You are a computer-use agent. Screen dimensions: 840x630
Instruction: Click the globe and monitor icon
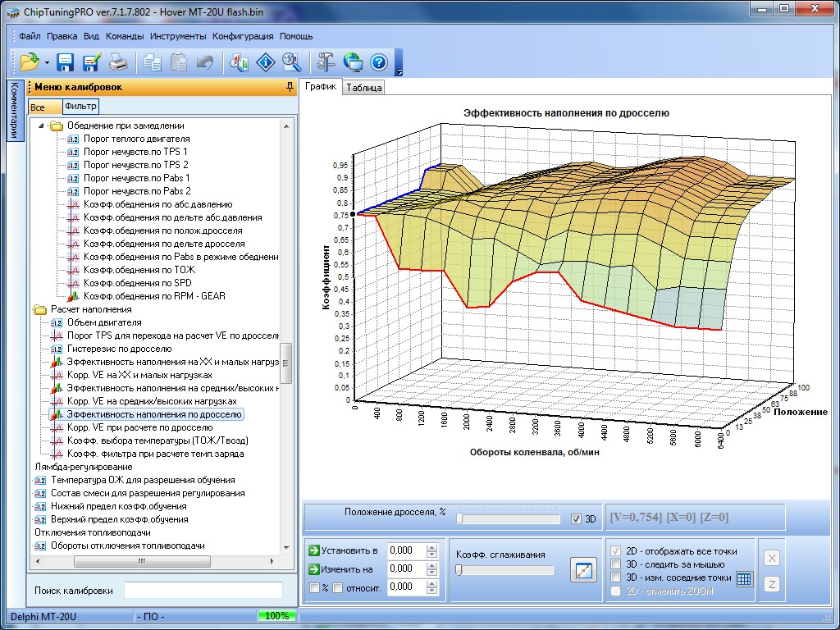click(353, 62)
